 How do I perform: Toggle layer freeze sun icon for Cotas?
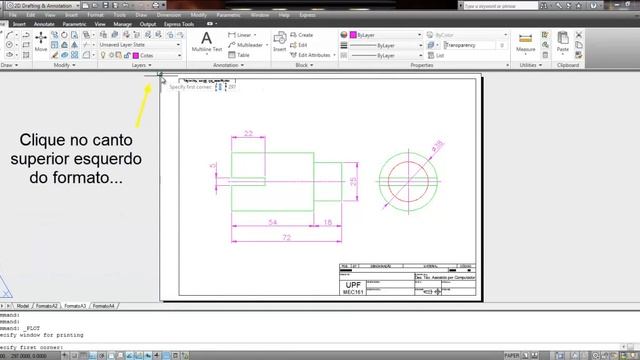(111, 55)
